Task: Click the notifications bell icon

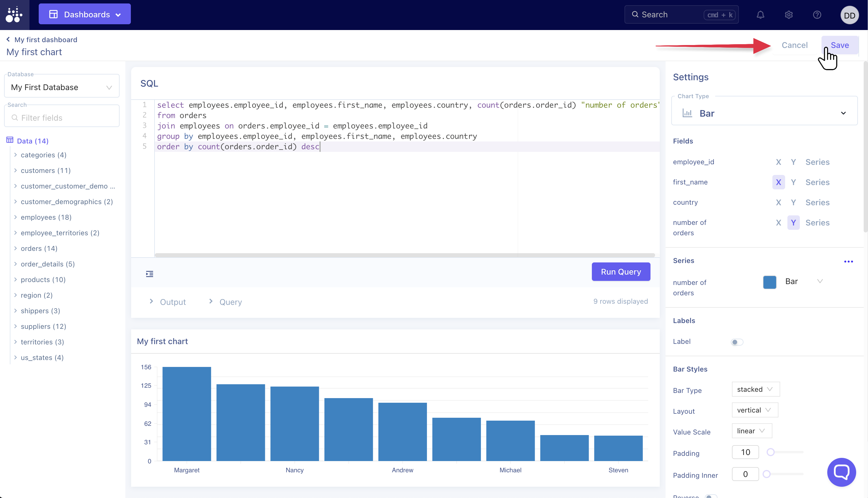Action: click(x=760, y=15)
